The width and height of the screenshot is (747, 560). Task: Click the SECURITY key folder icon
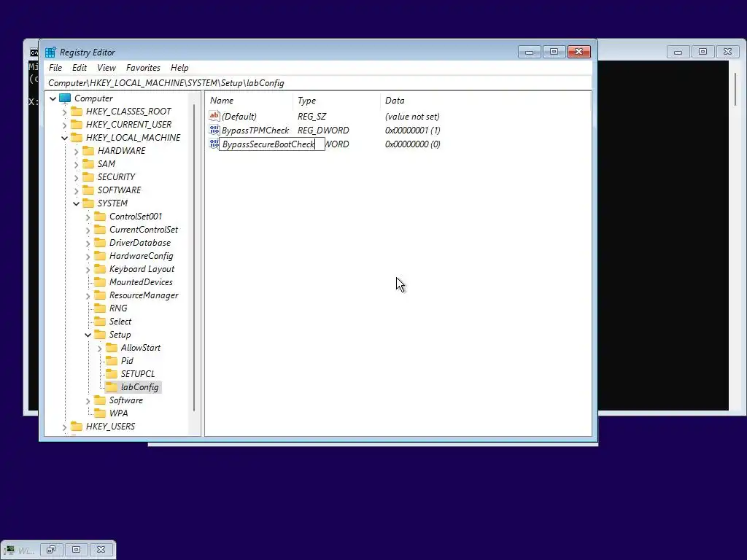pyautogui.click(x=88, y=177)
